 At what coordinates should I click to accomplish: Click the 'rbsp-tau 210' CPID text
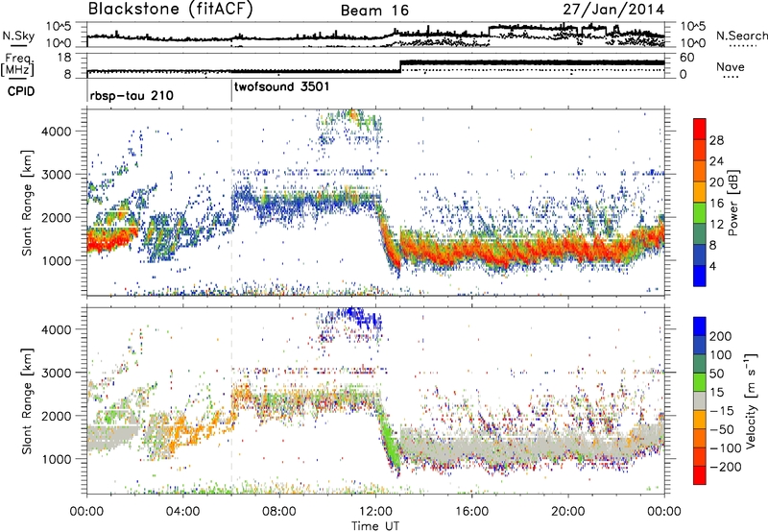click(x=132, y=95)
